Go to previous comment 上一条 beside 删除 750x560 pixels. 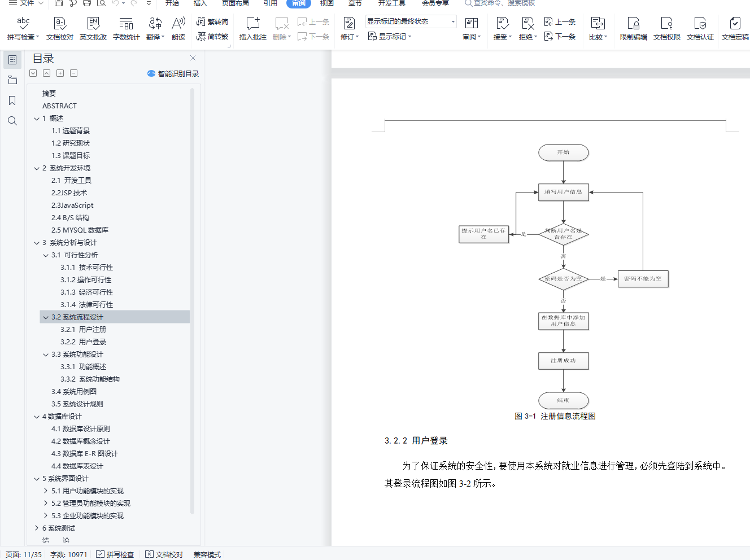tap(313, 22)
